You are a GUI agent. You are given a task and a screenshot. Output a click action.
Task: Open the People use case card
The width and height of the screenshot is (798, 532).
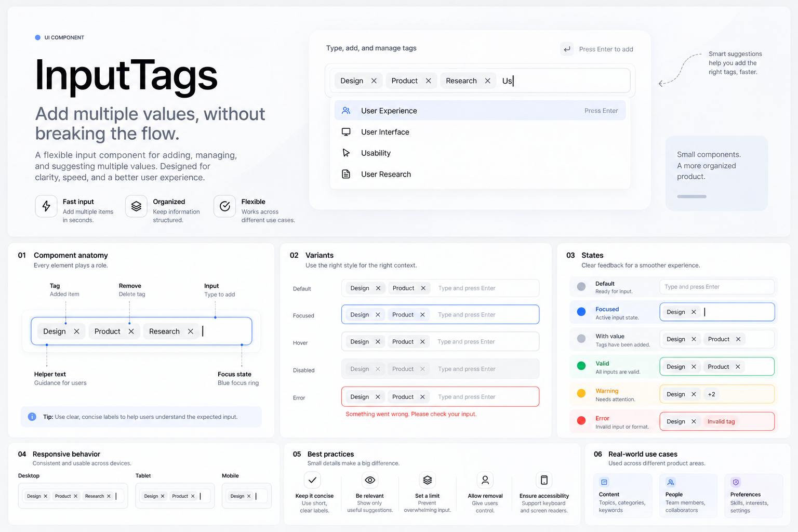[688, 496]
